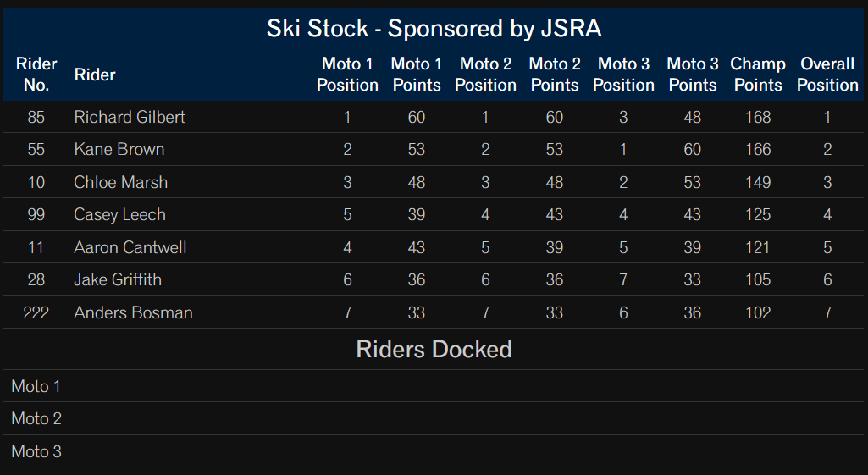Click the Moto 2 docked row
Screen dimensions: 868x475
(x=434, y=418)
